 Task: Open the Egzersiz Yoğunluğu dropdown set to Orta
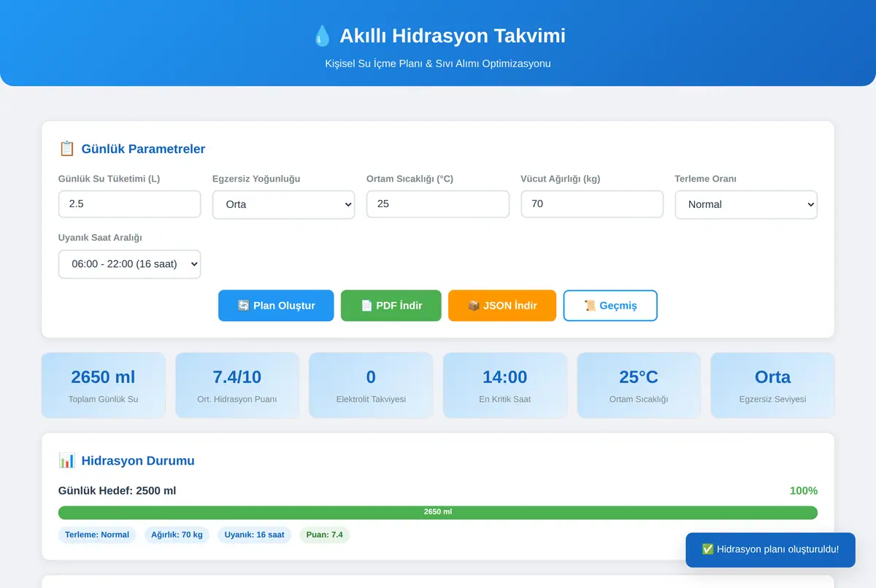pyautogui.click(x=283, y=204)
